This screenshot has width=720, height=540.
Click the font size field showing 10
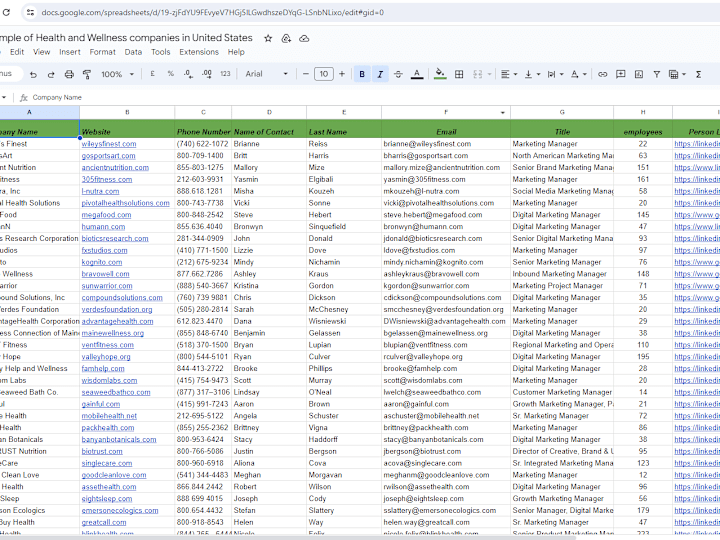[x=324, y=74]
